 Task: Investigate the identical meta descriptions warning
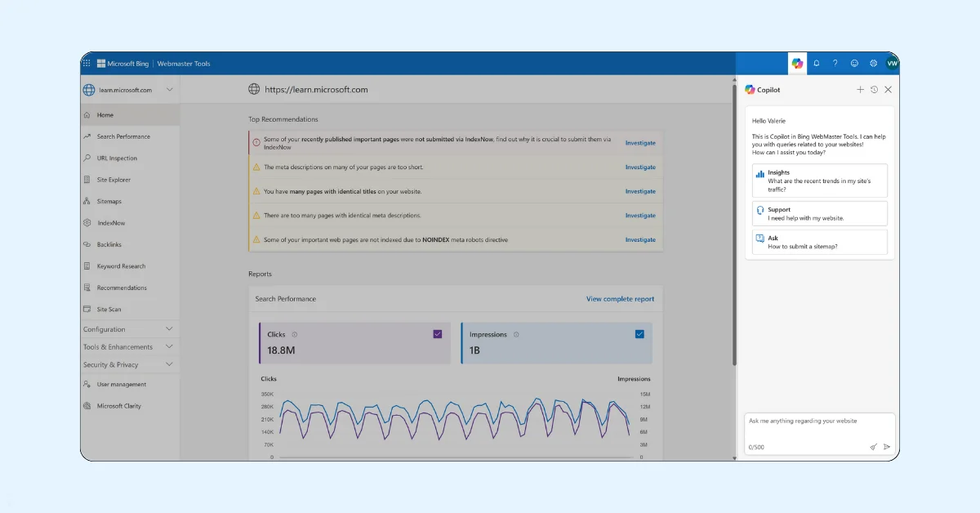coord(640,216)
